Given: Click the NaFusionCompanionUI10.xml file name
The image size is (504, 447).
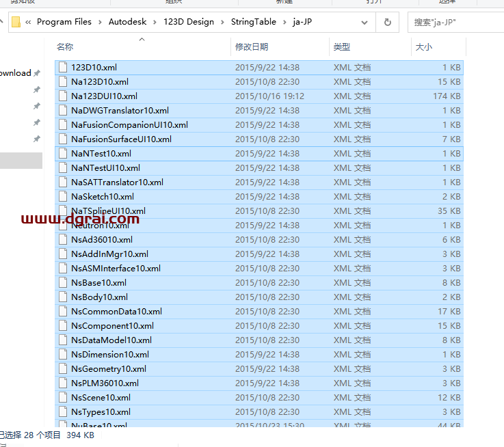Looking at the screenshot, I should click(x=129, y=125).
